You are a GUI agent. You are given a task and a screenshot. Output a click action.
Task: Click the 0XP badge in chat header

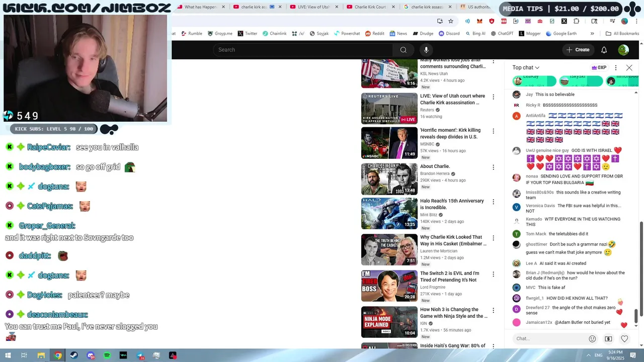(599, 67)
